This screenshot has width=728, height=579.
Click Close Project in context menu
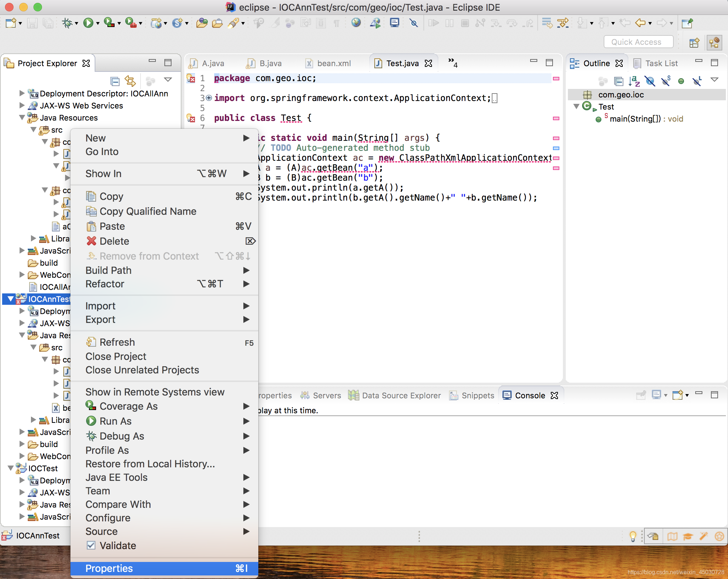(x=164, y=356)
